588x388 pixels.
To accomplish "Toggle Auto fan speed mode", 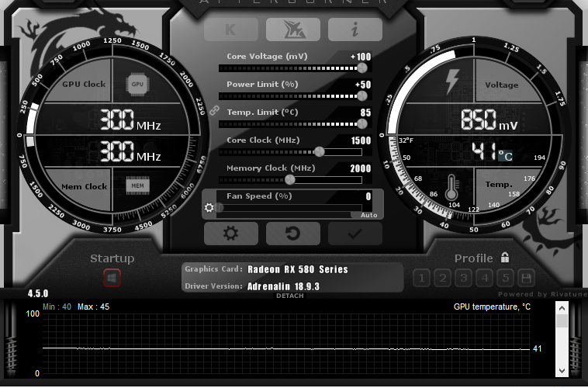I will coord(368,215).
